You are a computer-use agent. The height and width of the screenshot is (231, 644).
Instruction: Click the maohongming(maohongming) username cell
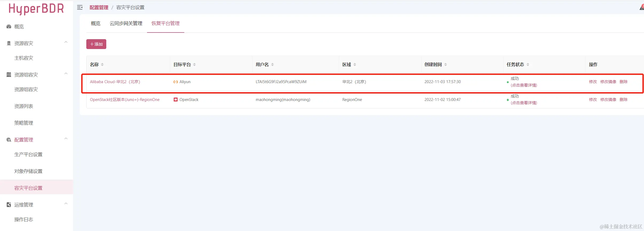[x=283, y=99]
